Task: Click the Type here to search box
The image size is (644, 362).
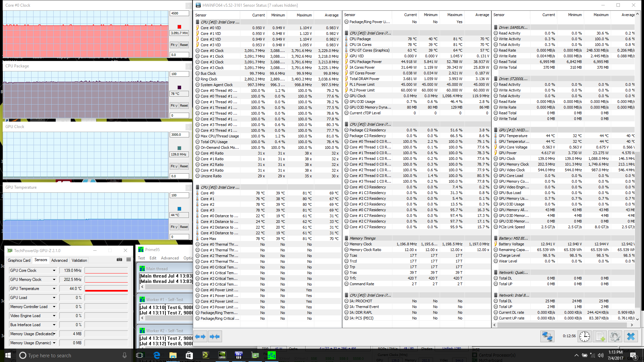Action: pos(74,355)
